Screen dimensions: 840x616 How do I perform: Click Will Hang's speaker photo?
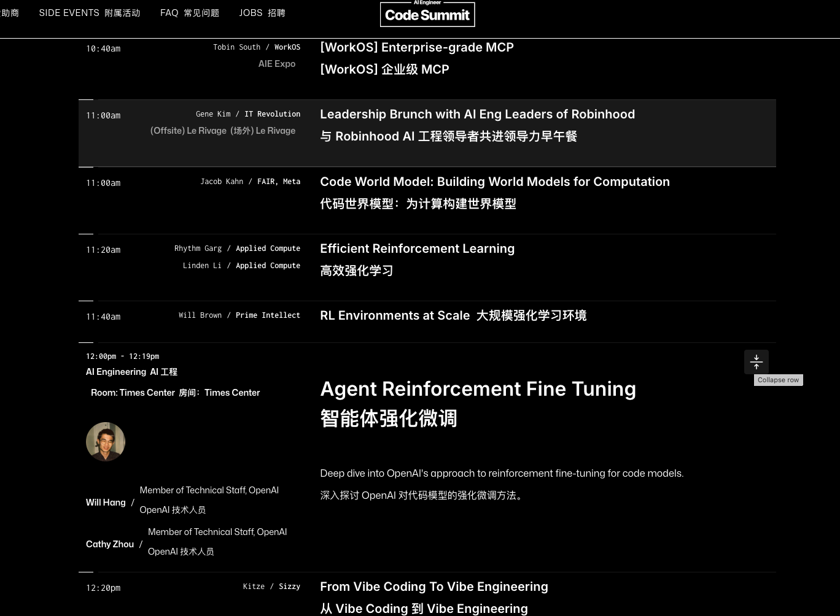[106, 442]
